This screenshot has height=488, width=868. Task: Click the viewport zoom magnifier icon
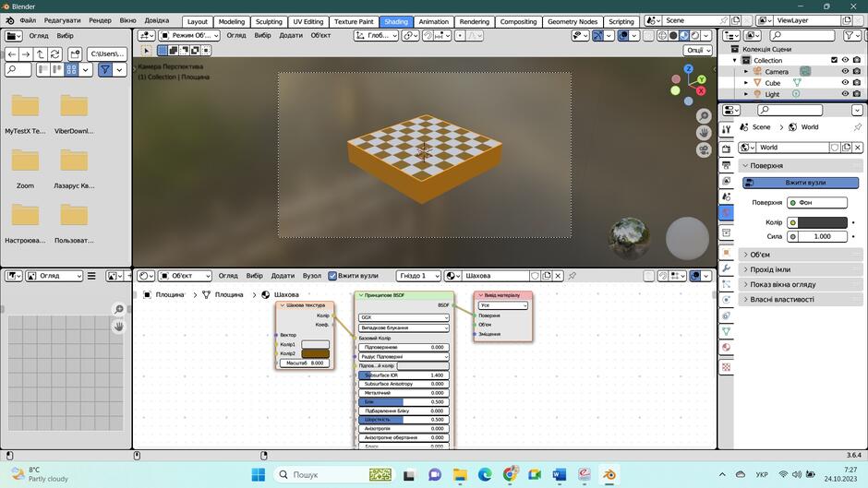tap(704, 115)
